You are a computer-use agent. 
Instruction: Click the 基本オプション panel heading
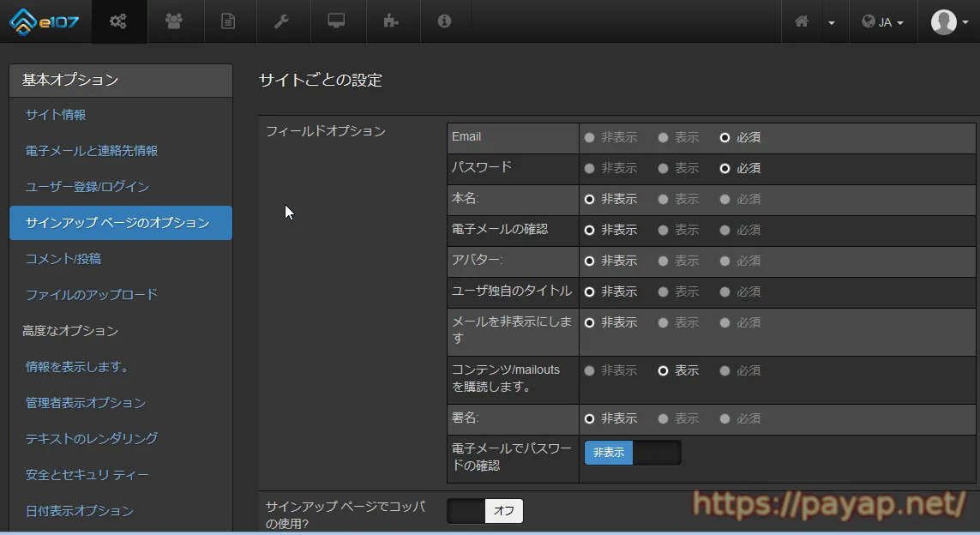(x=121, y=80)
